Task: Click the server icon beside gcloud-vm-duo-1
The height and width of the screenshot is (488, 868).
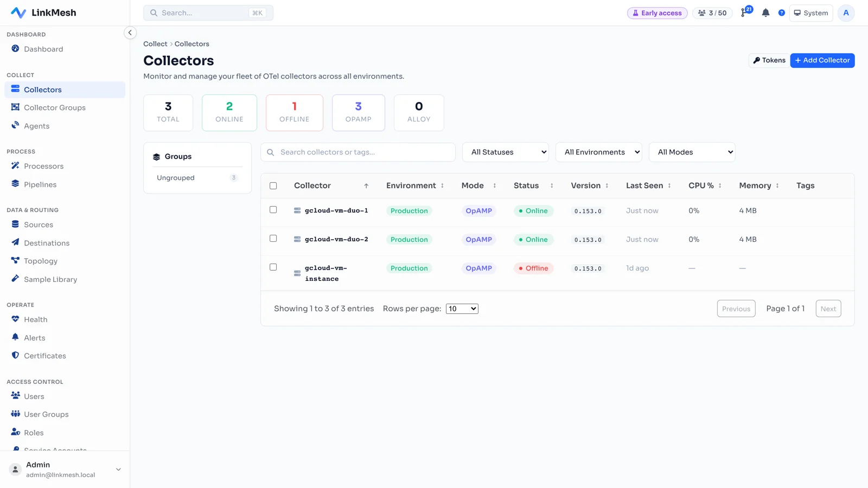Action: 297,210
